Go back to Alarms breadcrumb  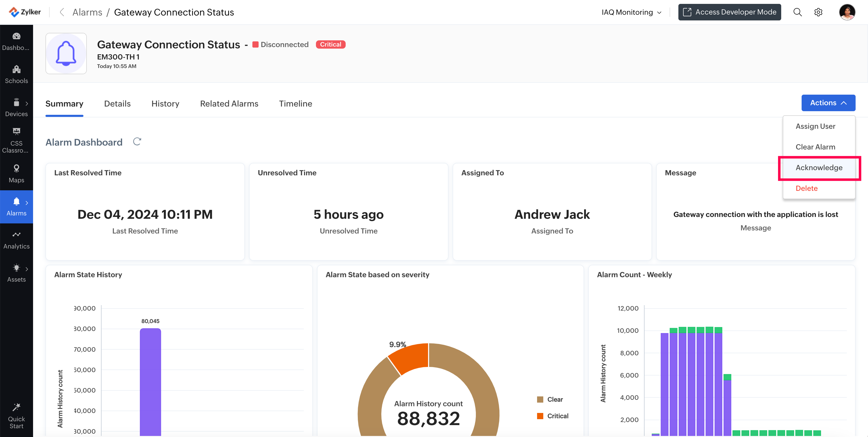point(87,12)
